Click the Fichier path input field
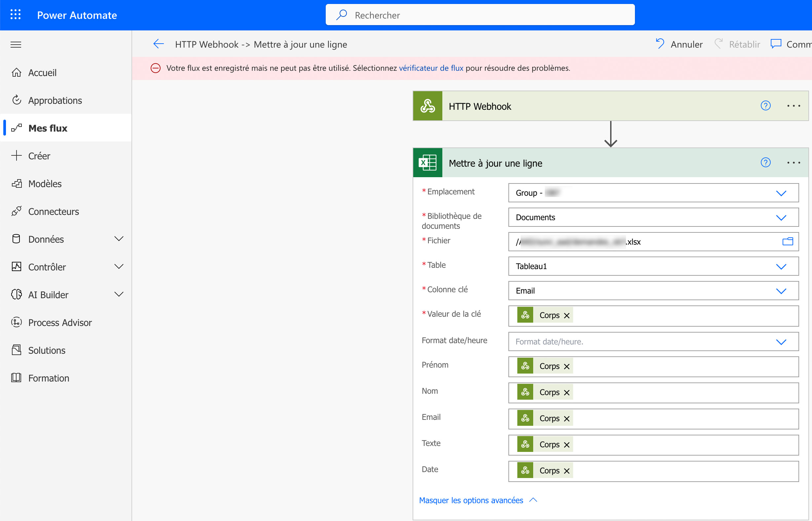Screen dimensions: 812x521 pyautogui.click(x=653, y=242)
